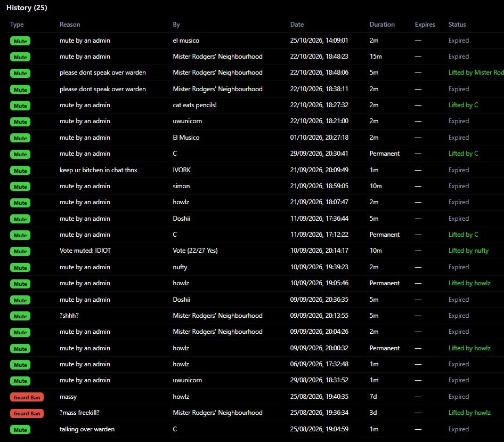Click "nufty" in the 19:39:23 row
This screenshot has width=504, height=442.
180,267
